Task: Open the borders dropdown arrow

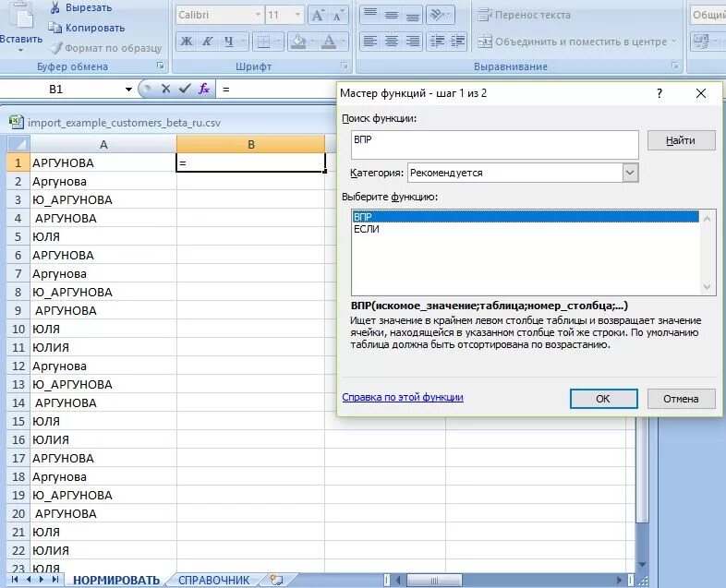Action: (x=278, y=42)
